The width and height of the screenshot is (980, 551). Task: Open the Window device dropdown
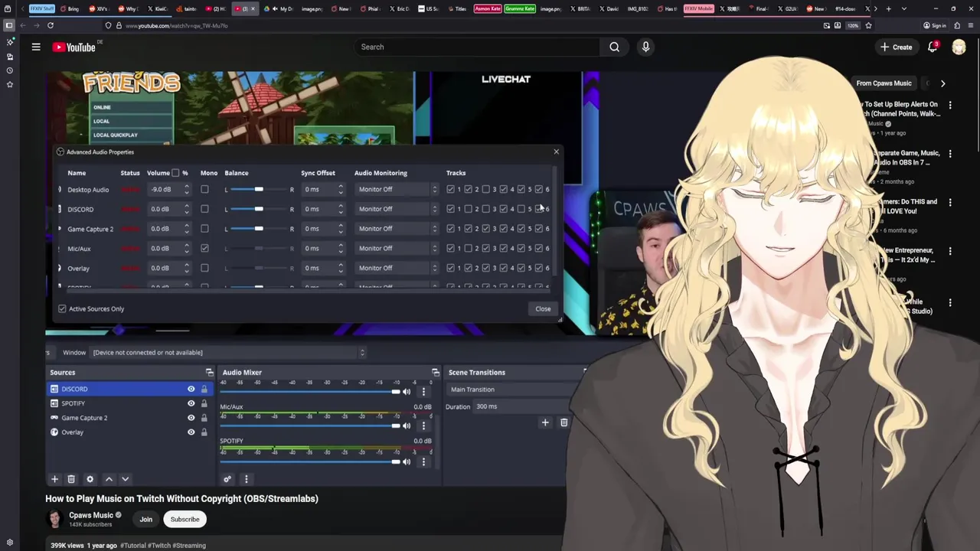click(229, 353)
